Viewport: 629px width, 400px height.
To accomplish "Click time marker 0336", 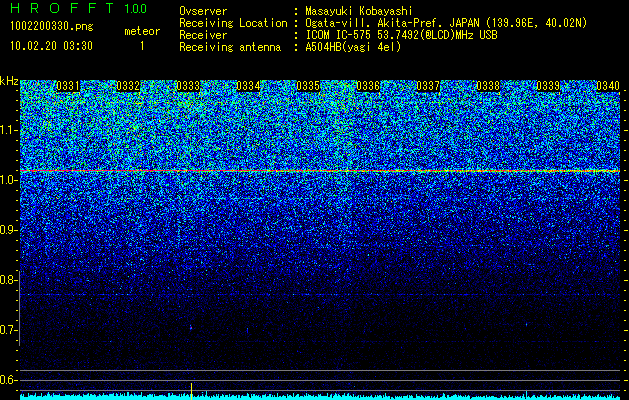I will tap(368, 86).
